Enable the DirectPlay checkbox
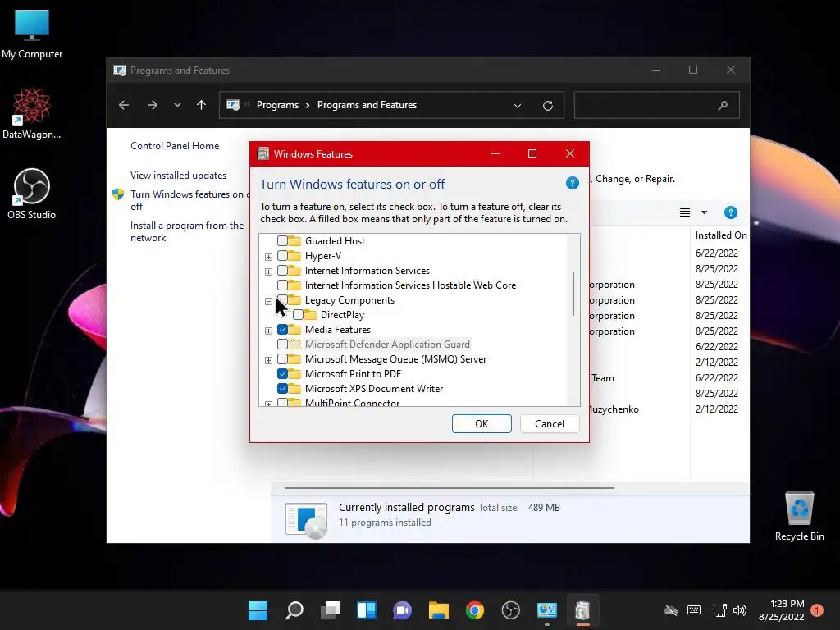The height and width of the screenshot is (630, 840). (x=298, y=315)
